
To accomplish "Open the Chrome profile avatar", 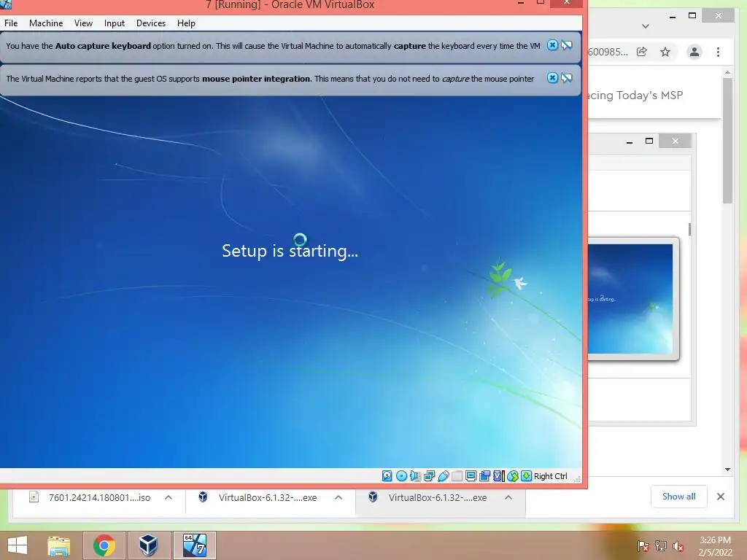I will click(x=694, y=52).
